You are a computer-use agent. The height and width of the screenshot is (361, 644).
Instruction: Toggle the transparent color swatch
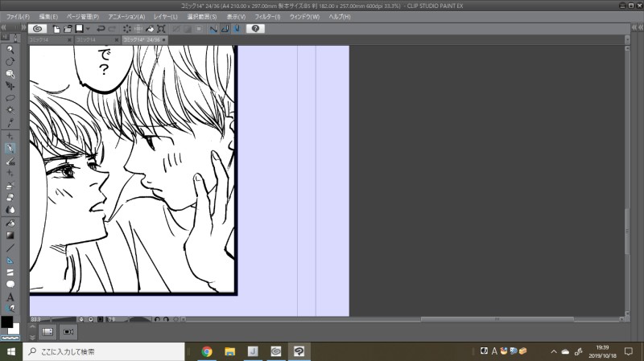pyautogui.click(x=10, y=338)
